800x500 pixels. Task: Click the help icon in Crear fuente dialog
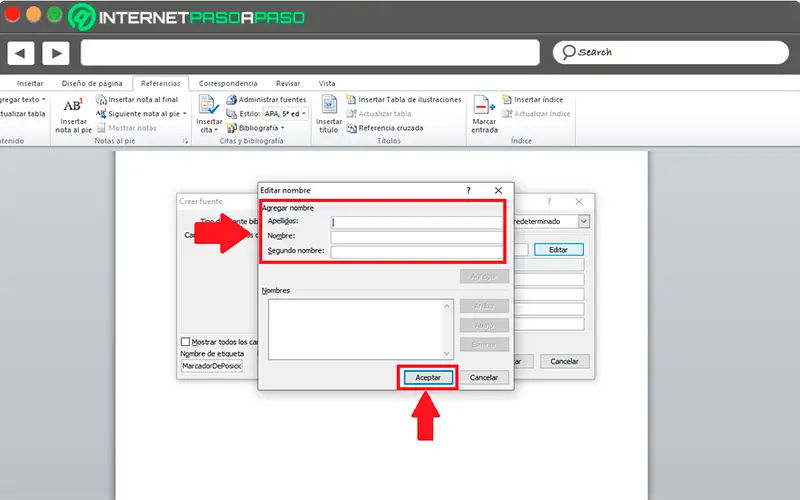(549, 202)
